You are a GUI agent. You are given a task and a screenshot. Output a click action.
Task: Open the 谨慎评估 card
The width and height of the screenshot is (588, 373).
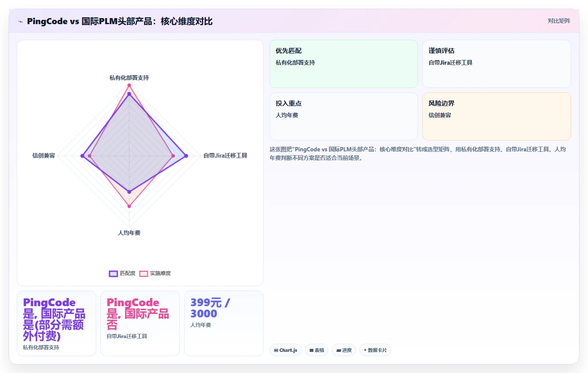coord(497,64)
